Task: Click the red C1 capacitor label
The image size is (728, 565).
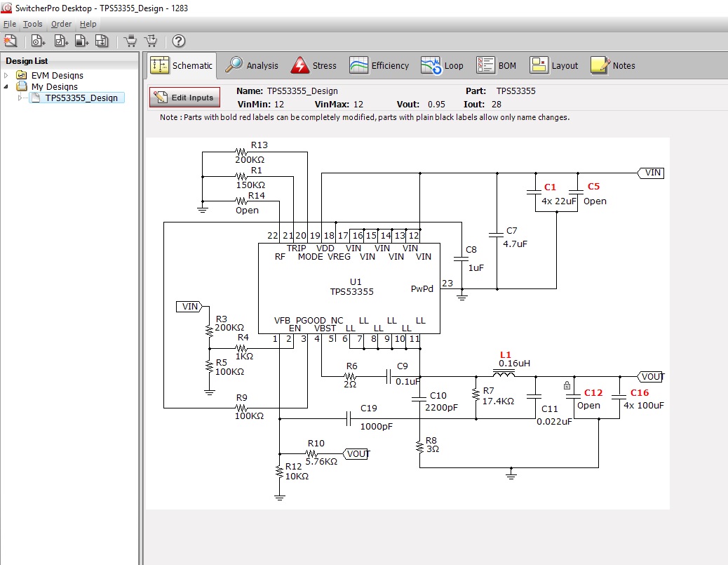Action: [550, 187]
